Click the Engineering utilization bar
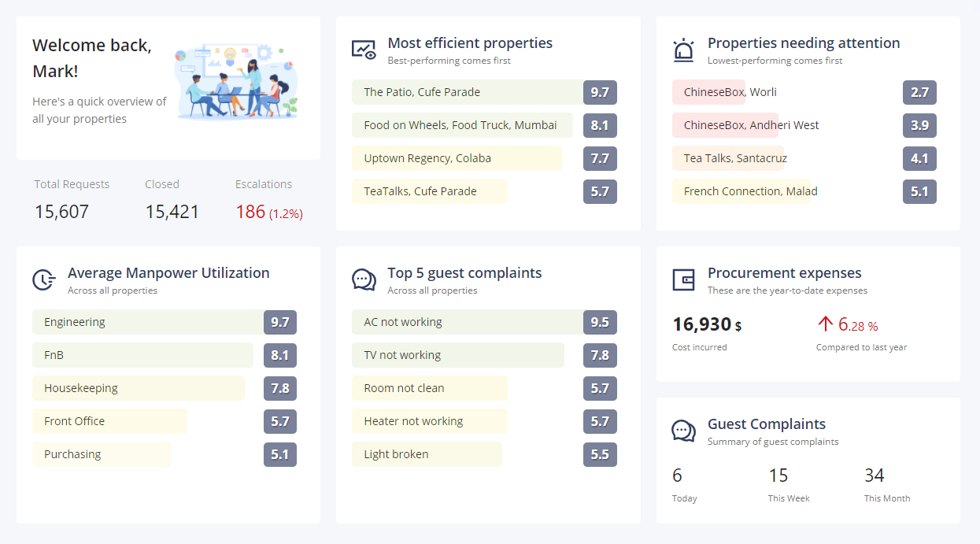 148,322
